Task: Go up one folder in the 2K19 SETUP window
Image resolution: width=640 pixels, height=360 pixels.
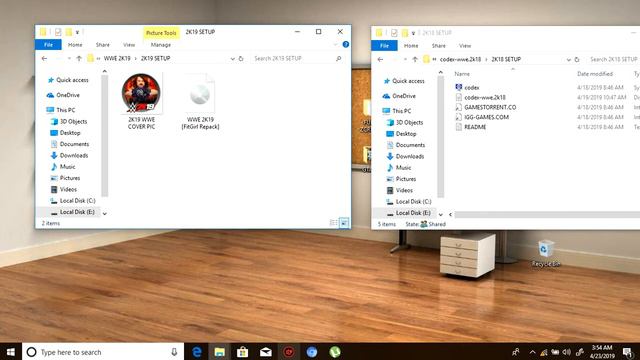Action: point(79,59)
